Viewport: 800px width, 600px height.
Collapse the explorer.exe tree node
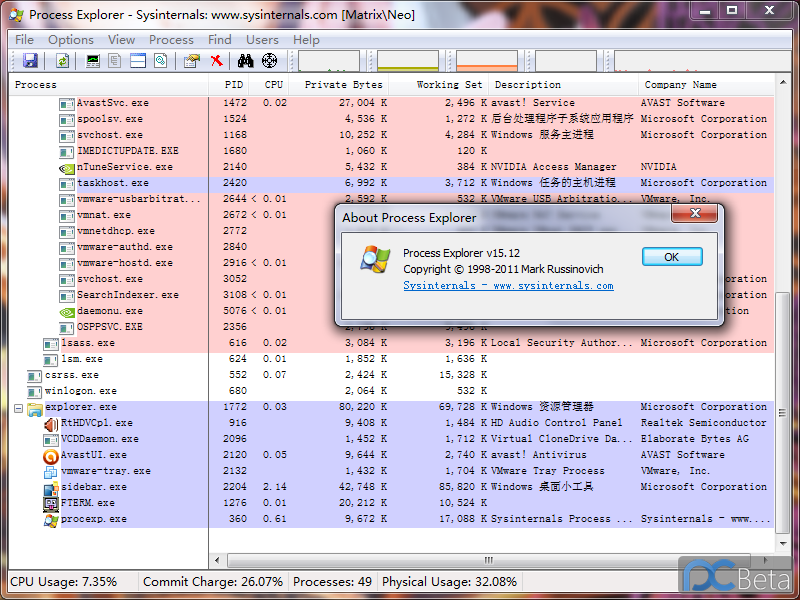click(18, 408)
